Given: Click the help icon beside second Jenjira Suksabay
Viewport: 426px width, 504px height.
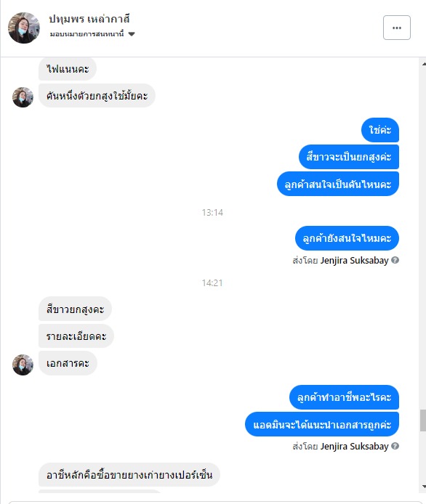Looking at the screenshot, I should coord(395,446).
